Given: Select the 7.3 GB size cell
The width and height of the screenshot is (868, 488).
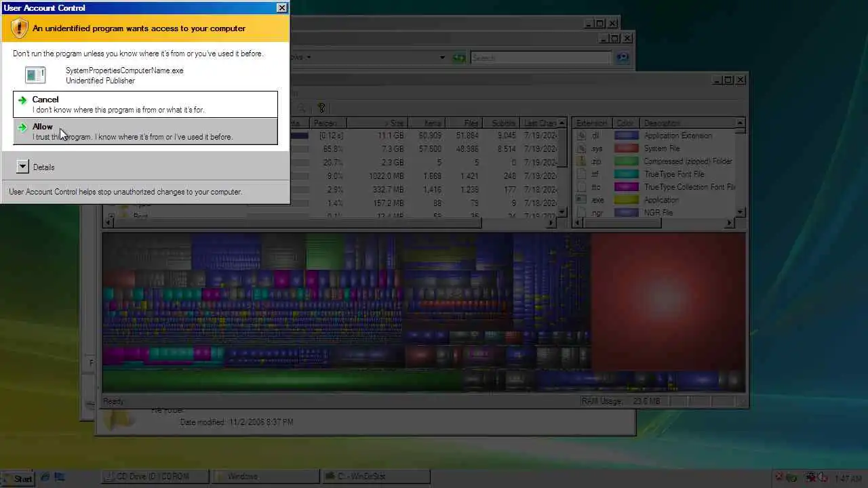Looking at the screenshot, I should click(x=393, y=148).
